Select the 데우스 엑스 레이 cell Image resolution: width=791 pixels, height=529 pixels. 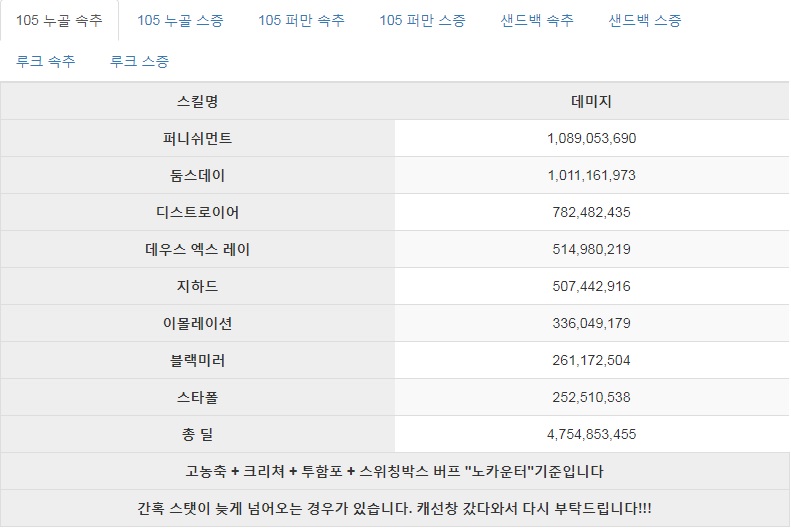[x=197, y=249]
